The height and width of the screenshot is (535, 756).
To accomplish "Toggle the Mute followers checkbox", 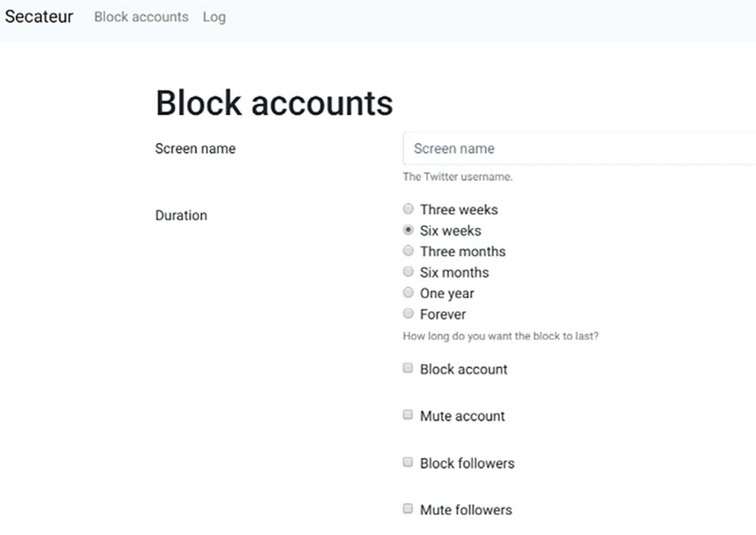I will click(408, 509).
